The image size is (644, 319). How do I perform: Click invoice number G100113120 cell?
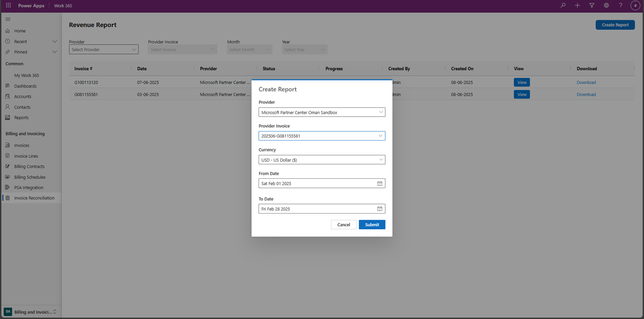click(x=86, y=82)
